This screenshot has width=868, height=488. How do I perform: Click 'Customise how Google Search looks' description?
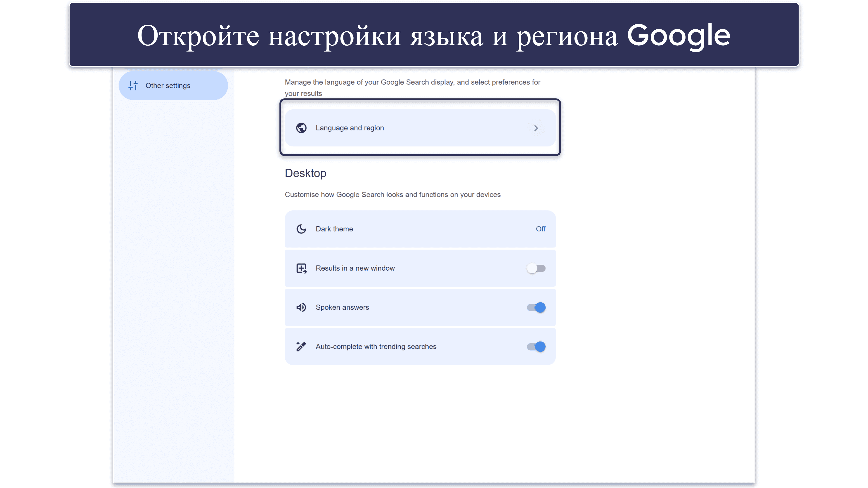coord(393,195)
